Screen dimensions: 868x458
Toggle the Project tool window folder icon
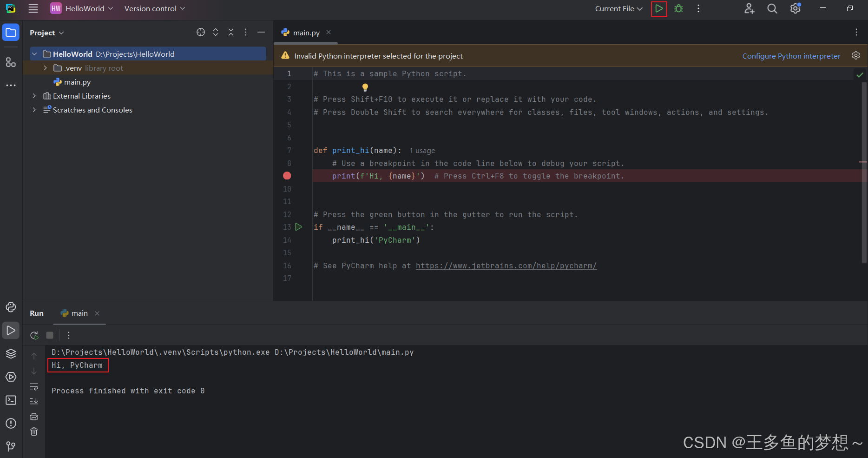pyautogui.click(x=11, y=33)
